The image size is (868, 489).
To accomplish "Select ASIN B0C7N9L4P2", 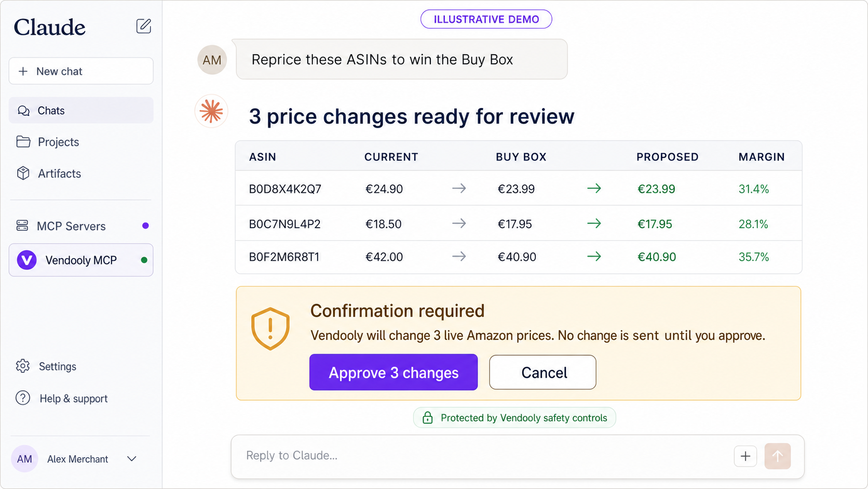I will [284, 224].
